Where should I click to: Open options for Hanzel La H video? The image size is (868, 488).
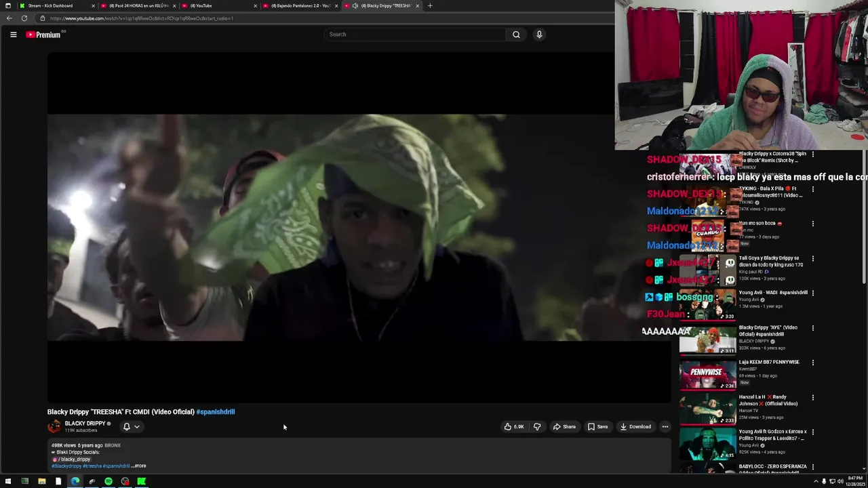(x=813, y=398)
